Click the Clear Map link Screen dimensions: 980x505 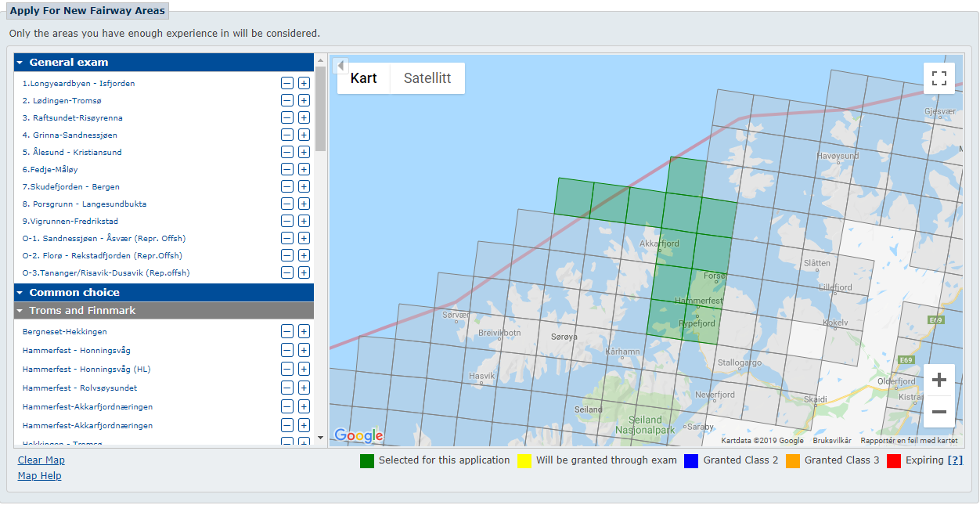click(41, 460)
